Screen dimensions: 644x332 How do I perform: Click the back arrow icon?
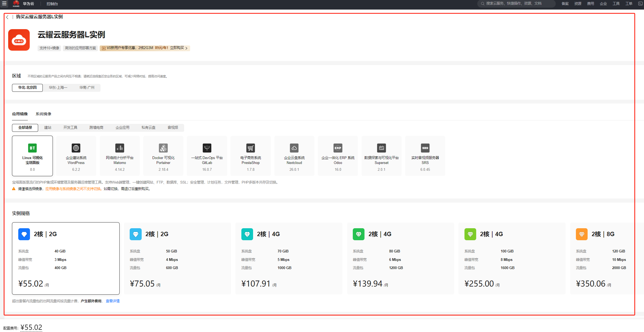tap(7, 17)
